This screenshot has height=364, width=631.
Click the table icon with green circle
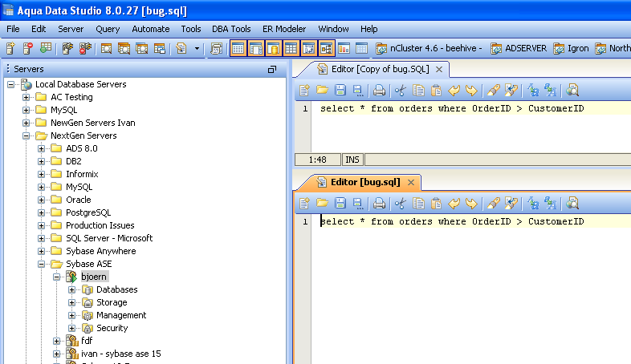point(46,49)
